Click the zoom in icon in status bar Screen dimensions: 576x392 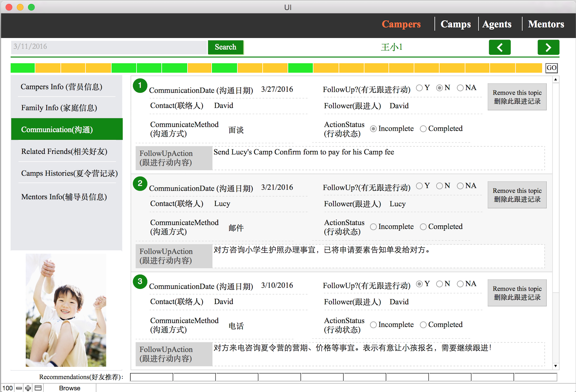tap(28, 388)
